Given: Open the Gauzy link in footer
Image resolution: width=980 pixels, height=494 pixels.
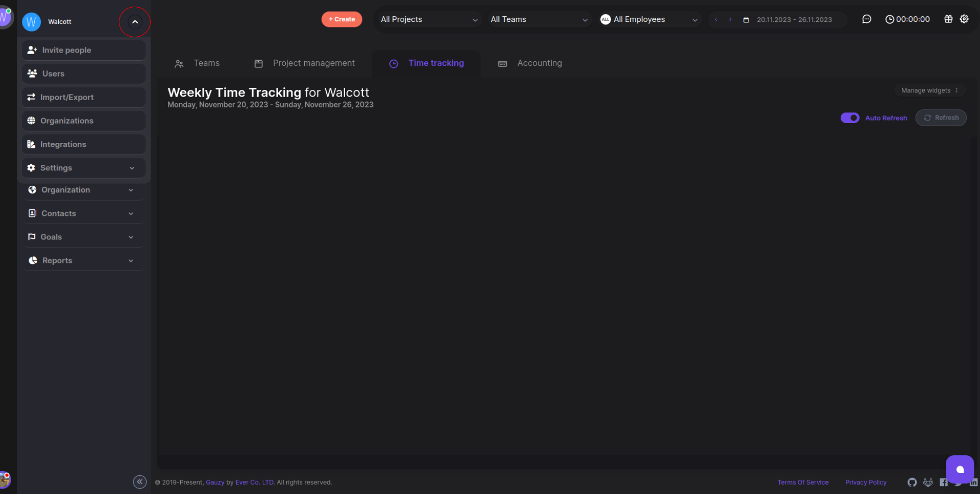Looking at the screenshot, I should (215, 482).
